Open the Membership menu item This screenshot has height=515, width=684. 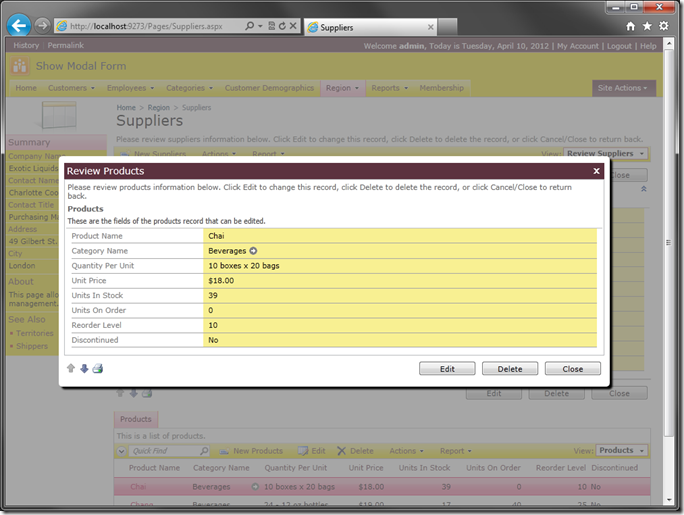pyautogui.click(x=441, y=88)
